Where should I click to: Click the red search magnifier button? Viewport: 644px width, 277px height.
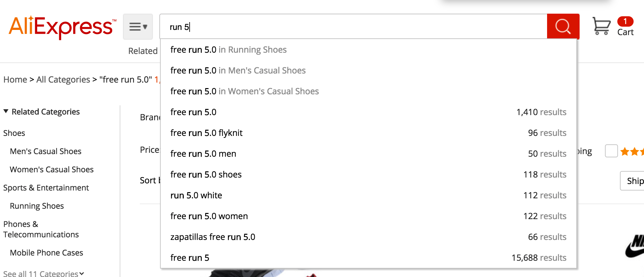563,26
